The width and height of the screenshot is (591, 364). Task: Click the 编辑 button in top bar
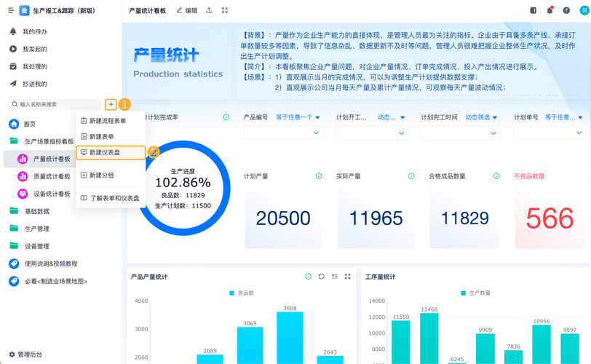pos(187,10)
